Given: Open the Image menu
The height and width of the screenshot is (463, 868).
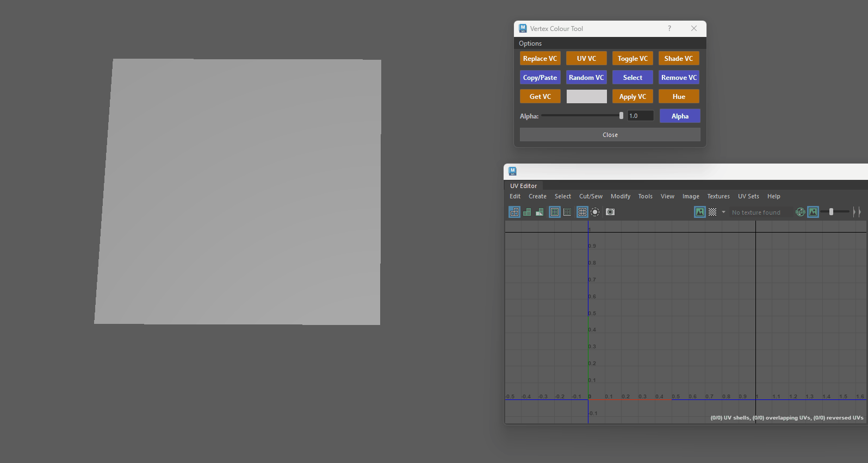Looking at the screenshot, I should 691,196.
